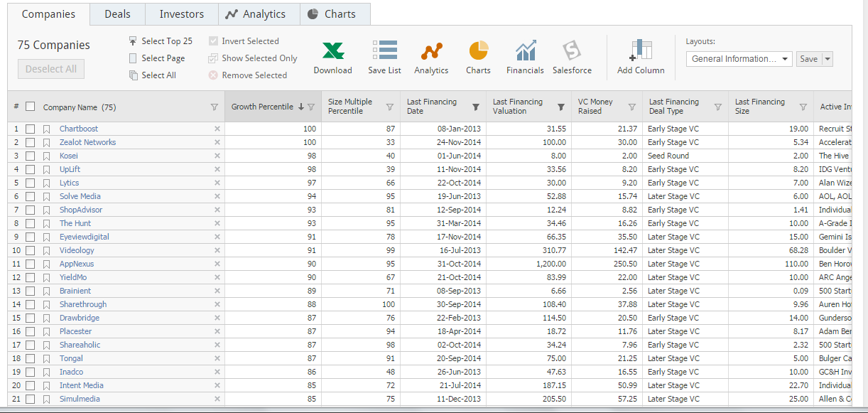This screenshot has height=413, width=868.
Task: Open the Lytics company link
Action: point(70,183)
